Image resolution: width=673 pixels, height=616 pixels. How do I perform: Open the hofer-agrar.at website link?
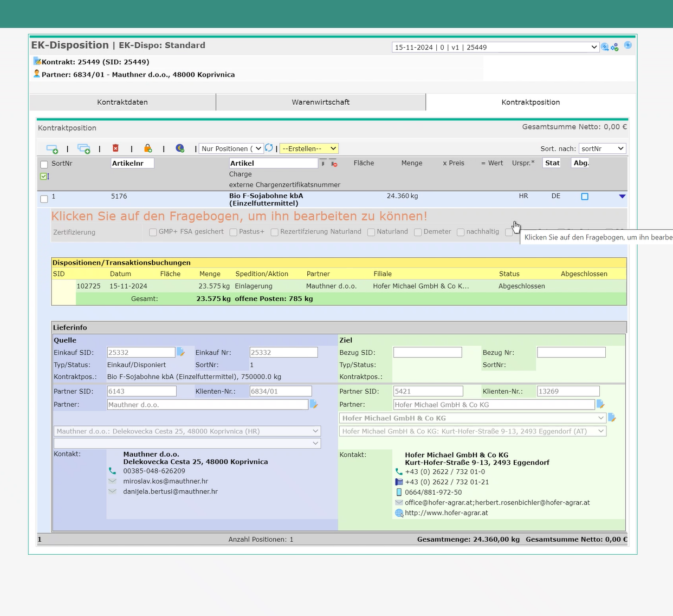[446, 513]
